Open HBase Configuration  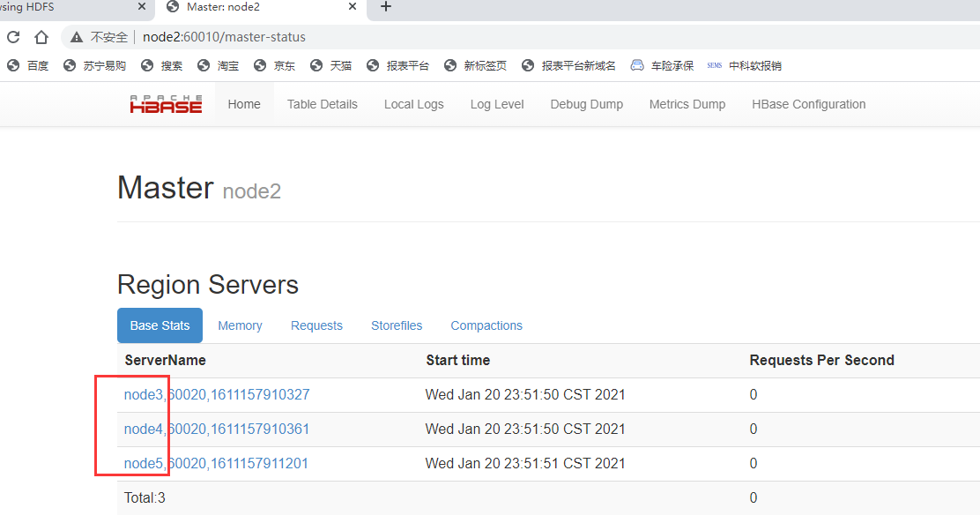(x=808, y=103)
